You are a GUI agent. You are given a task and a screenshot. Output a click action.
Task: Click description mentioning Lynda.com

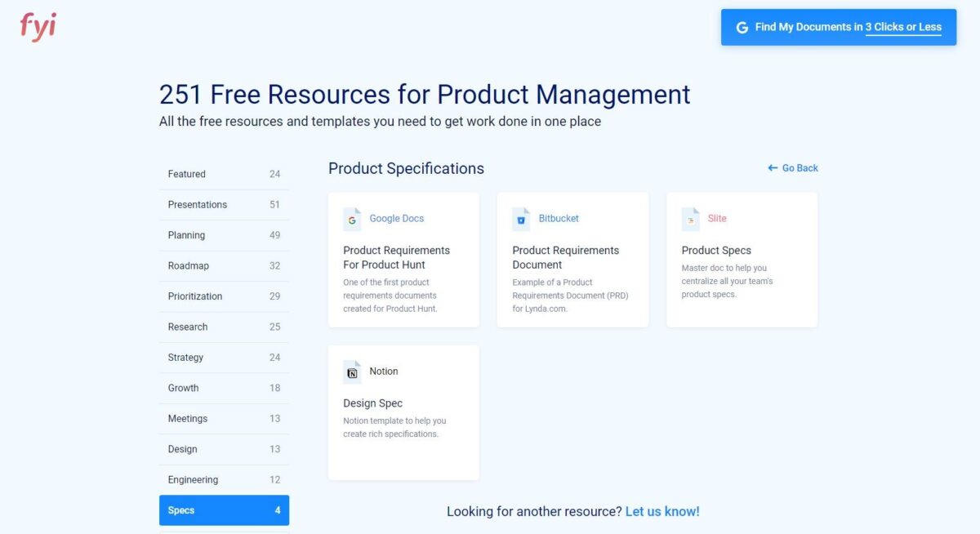click(x=570, y=296)
